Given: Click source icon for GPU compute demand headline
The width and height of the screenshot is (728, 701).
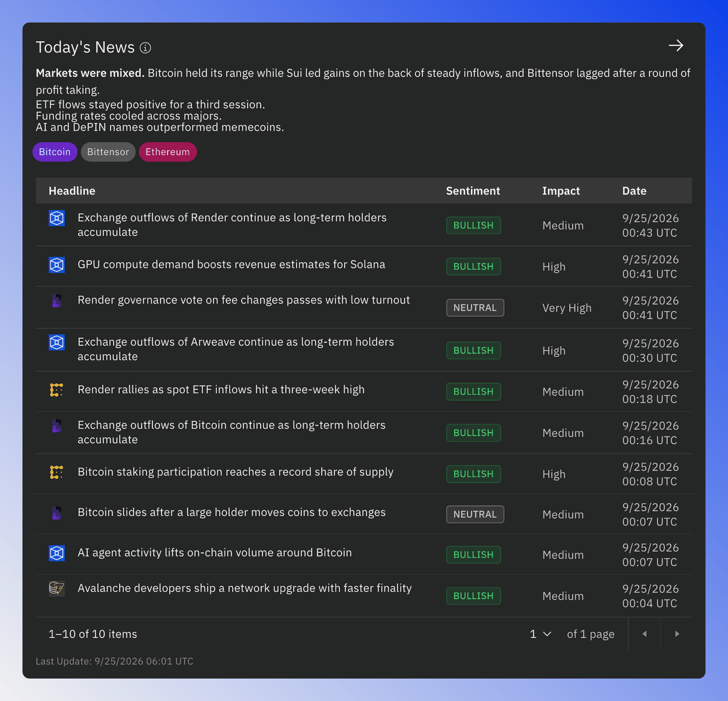Looking at the screenshot, I should click(57, 264).
